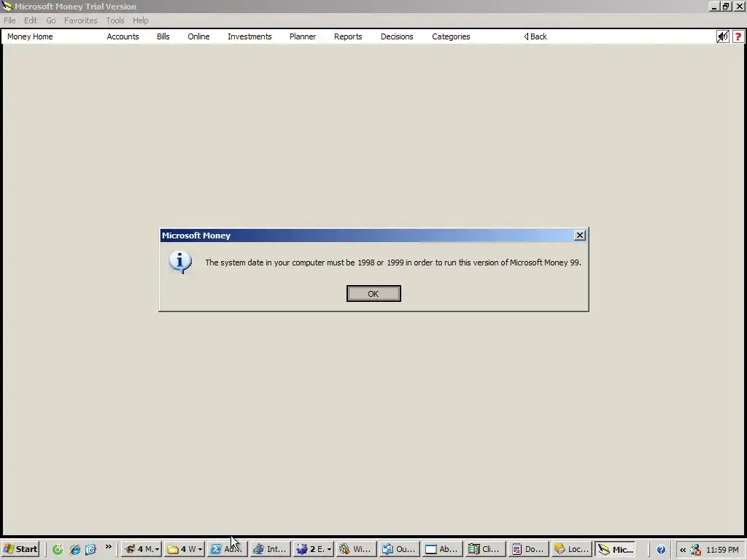Restore down the Microsoft Money window

[726, 7]
